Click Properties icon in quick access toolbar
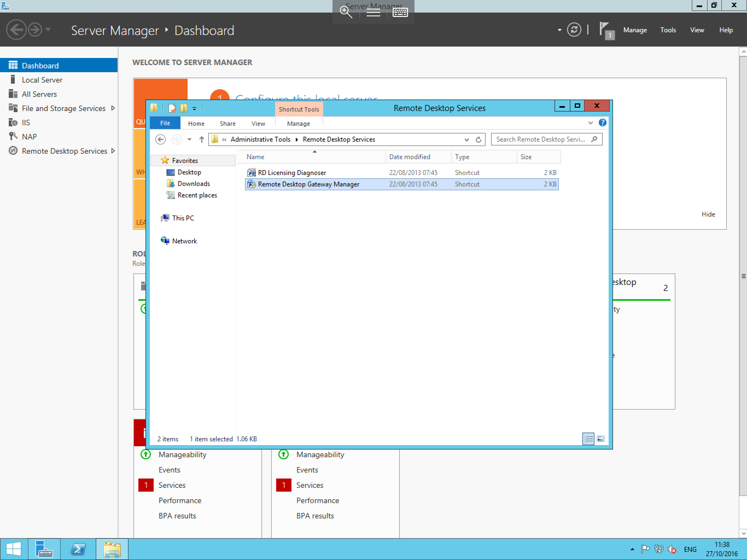The width and height of the screenshot is (747, 560). pos(172,108)
